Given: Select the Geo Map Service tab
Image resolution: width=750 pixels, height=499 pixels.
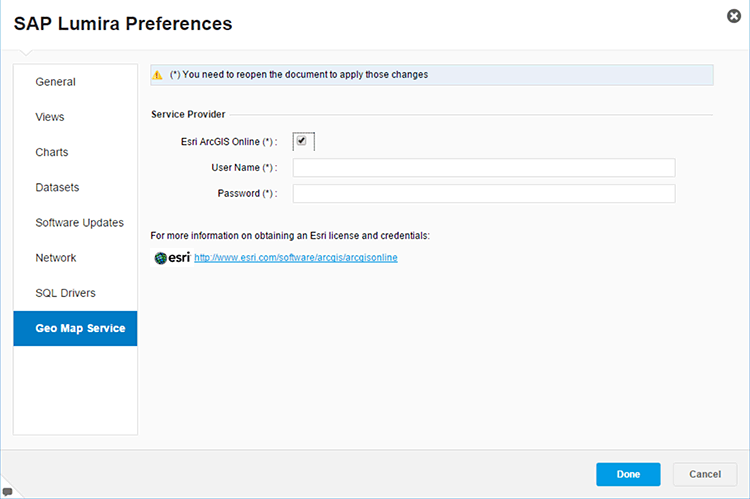Looking at the screenshot, I should click(x=75, y=328).
